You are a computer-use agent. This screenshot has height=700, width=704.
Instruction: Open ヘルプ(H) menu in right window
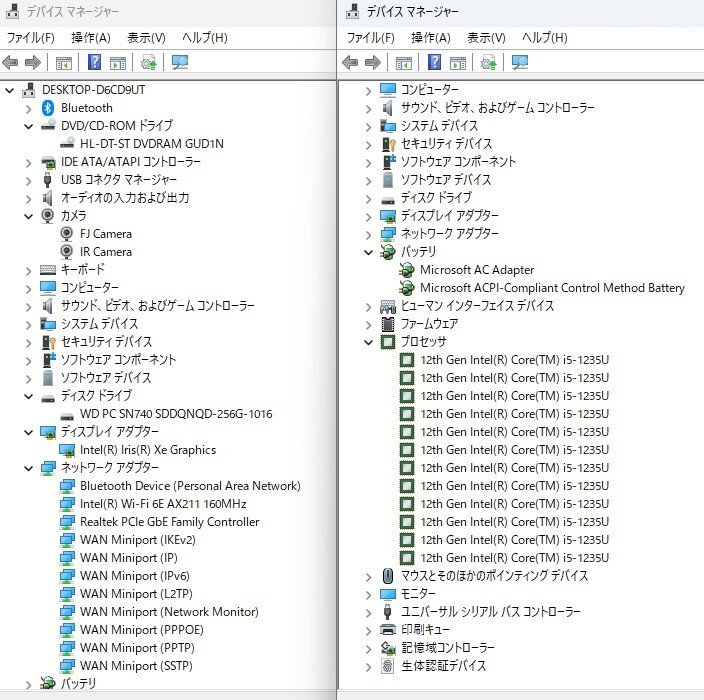[x=545, y=37]
